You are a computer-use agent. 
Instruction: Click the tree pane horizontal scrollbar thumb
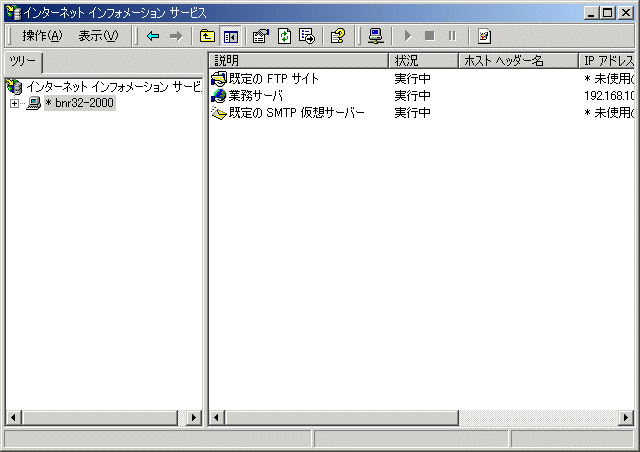click(x=100, y=418)
